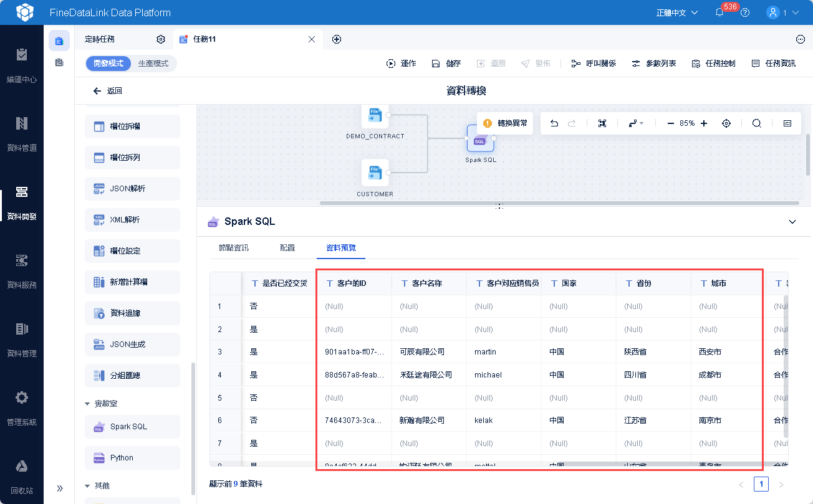
Task: Add a new tab with the plus icon
Action: pos(337,39)
